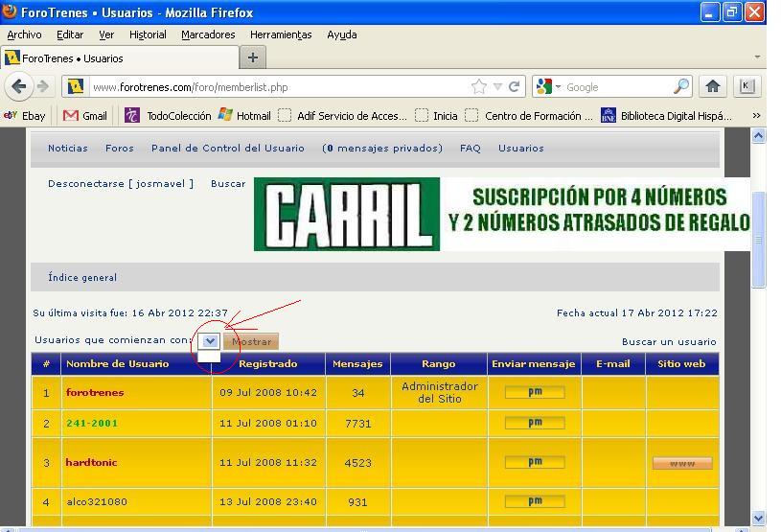
Task: Open 'Buscar un usuario' link
Action: 669,341
